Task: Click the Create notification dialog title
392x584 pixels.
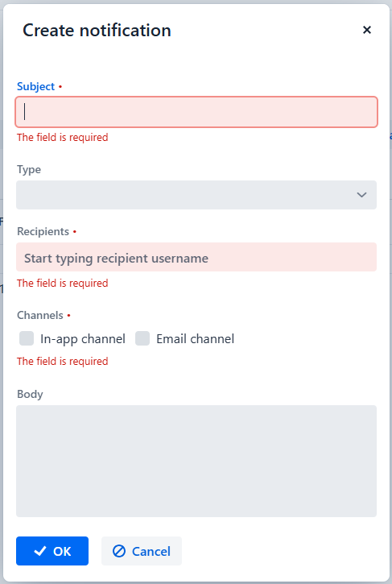Action: coord(97,30)
